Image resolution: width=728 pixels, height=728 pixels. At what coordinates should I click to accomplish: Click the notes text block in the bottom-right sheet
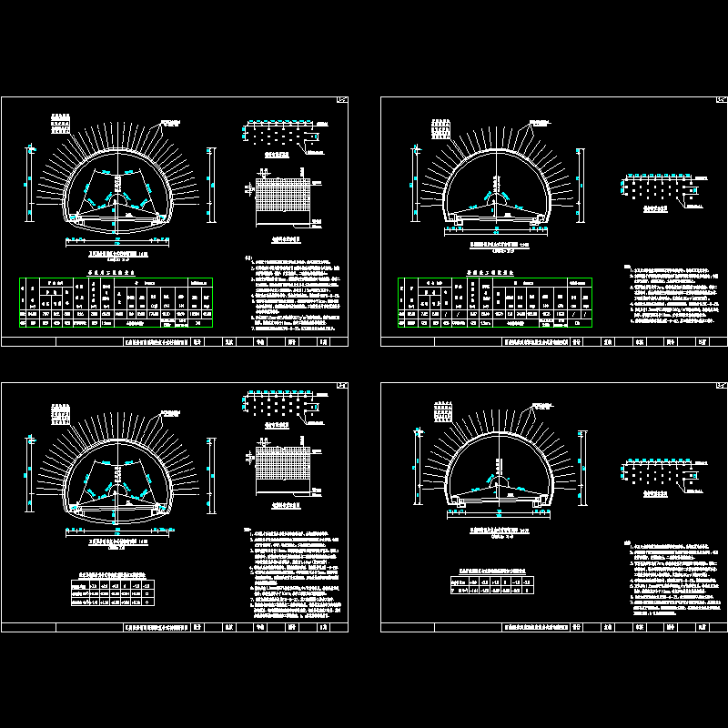(673, 578)
